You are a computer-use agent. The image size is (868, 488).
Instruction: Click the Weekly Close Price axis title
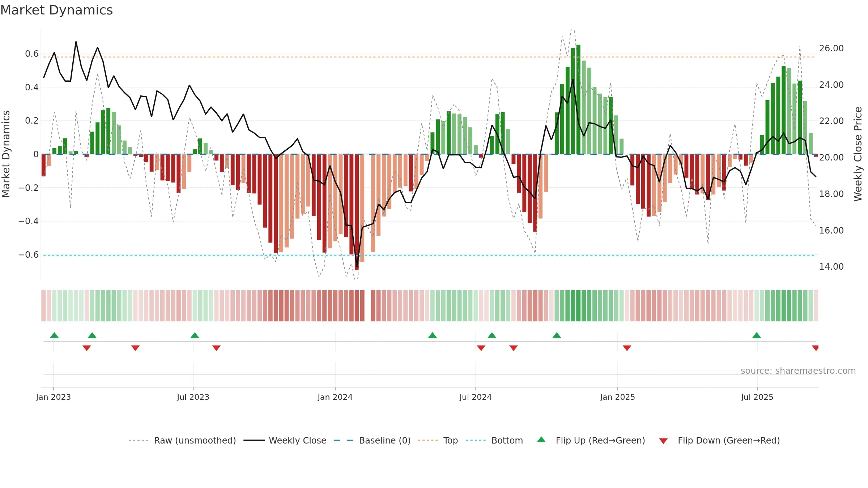tap(858, 154)
